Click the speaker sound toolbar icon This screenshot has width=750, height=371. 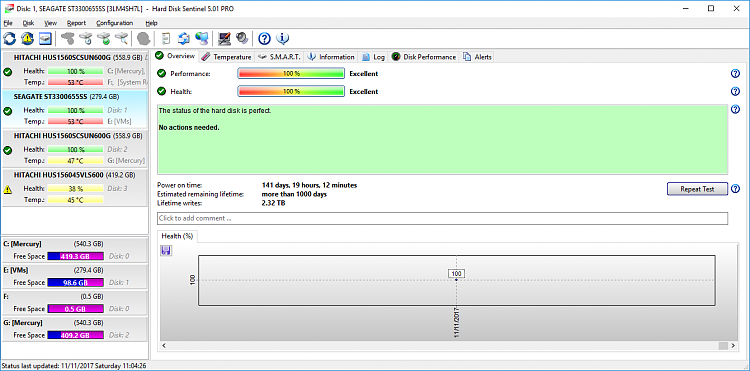tap(242, 38)
